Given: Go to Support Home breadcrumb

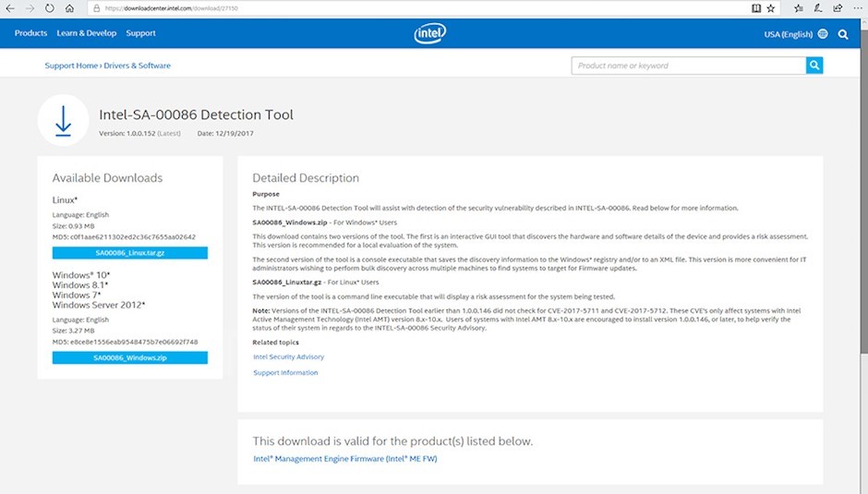Looking at the screenshot, I should click(71, 66).
